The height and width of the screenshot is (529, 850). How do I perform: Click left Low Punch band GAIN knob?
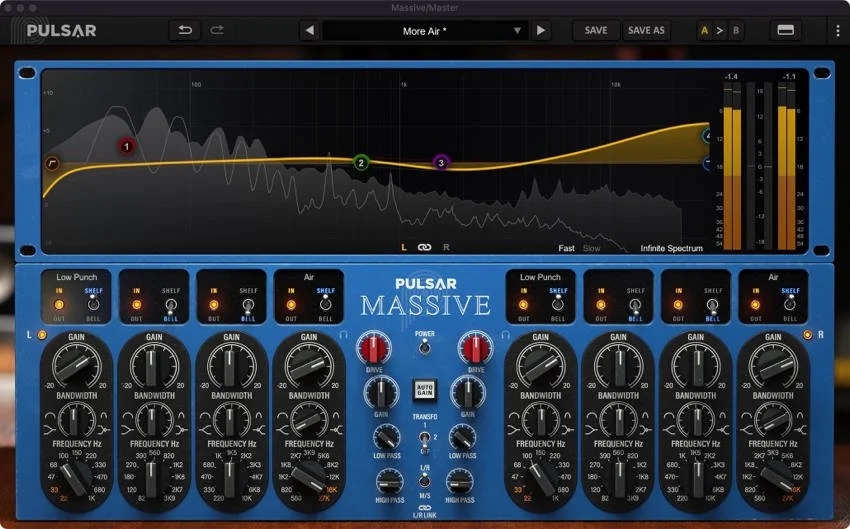click(76, 365)
